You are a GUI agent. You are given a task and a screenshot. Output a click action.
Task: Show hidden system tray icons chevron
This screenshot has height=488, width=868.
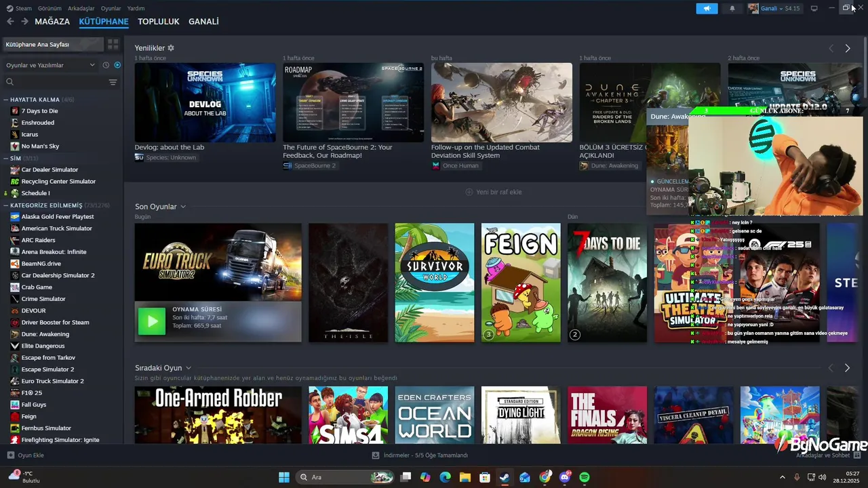coord(782,477)
